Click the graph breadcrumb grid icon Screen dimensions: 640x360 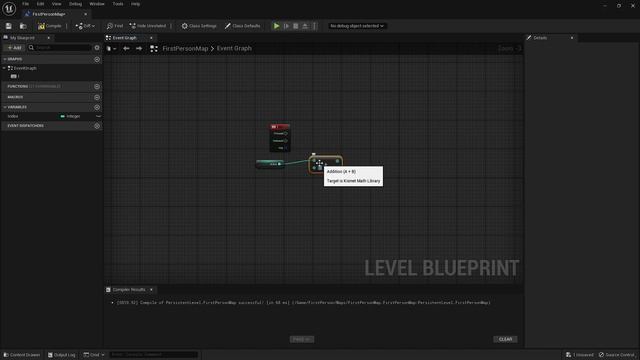coord(154,49)
